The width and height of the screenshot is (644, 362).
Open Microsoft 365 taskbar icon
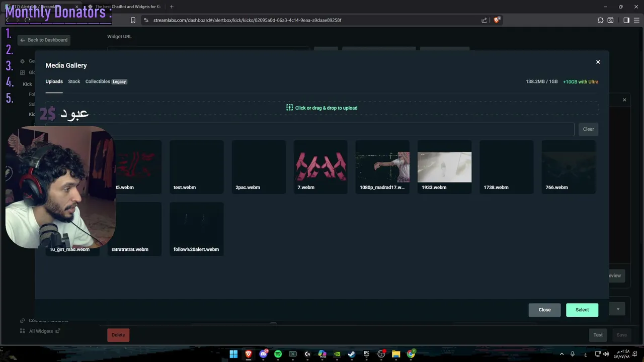[x=322, y=354]
